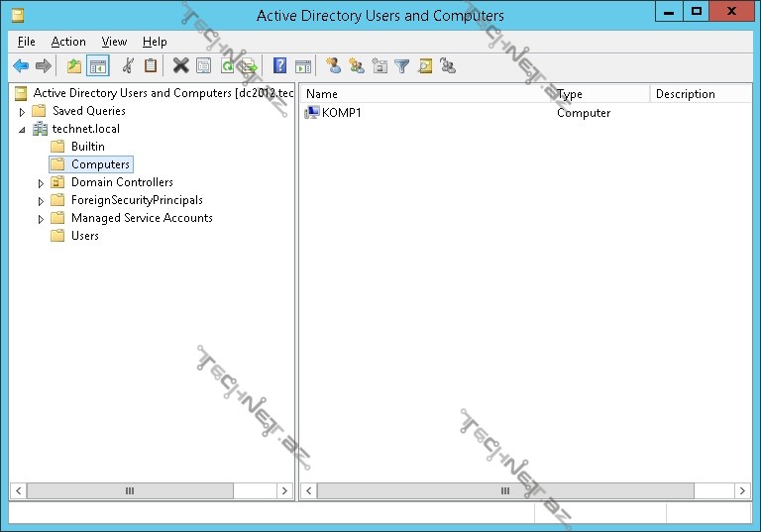Click the Filter funnel icon
The width and height of the screenshot is (761, 532).
coord(401,66)
